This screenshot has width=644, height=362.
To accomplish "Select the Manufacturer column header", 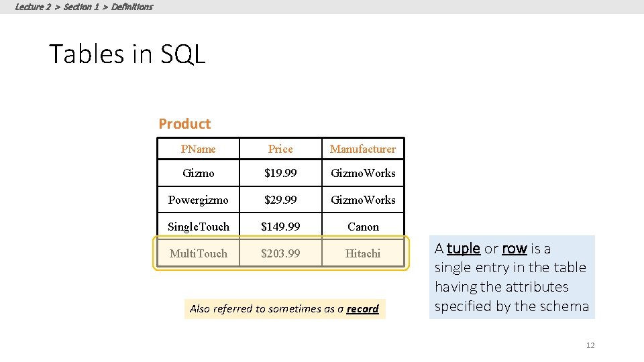I will coord(363,149).
